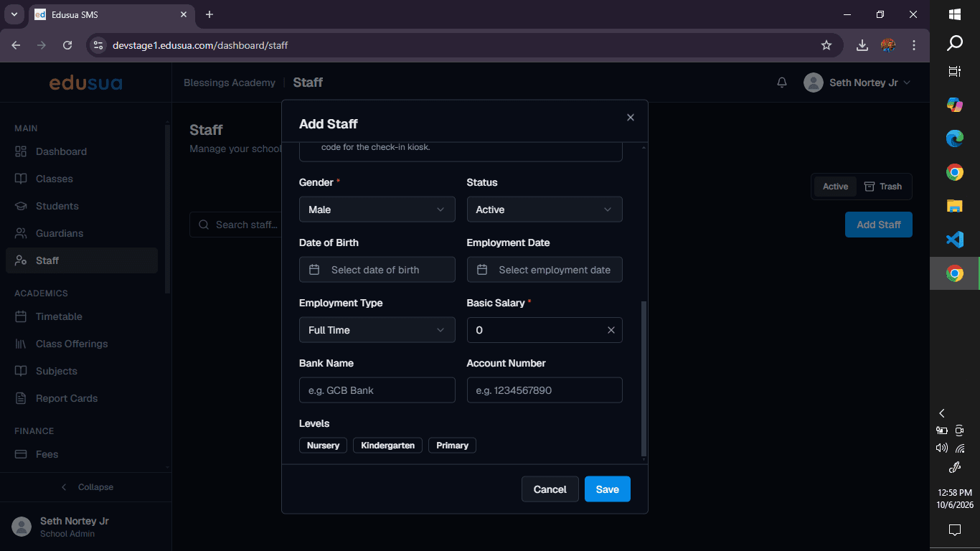Screen dimensions: 980x551
Task: Click the notification bell icon
Action: click(782, 83)
